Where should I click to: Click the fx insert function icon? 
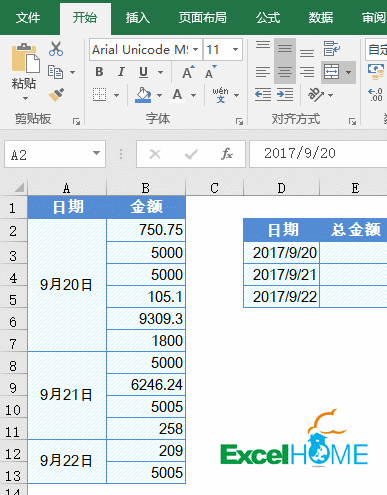(227, 154)
